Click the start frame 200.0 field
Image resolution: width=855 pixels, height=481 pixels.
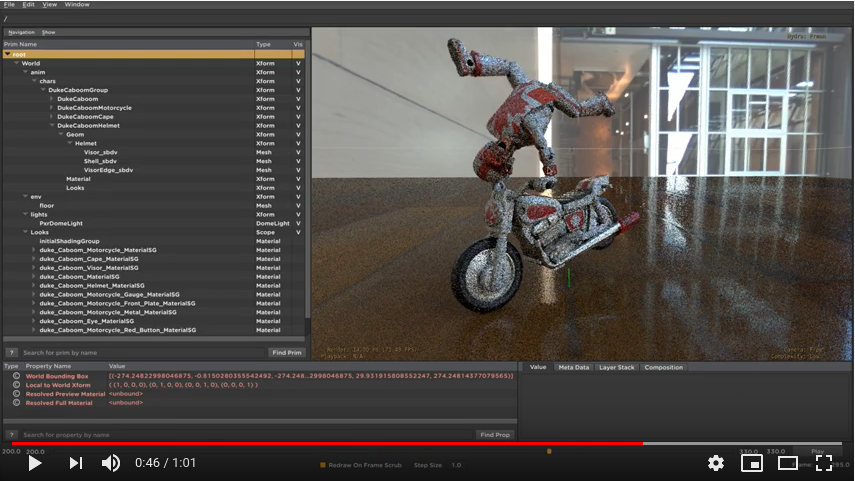coord(11,451)
